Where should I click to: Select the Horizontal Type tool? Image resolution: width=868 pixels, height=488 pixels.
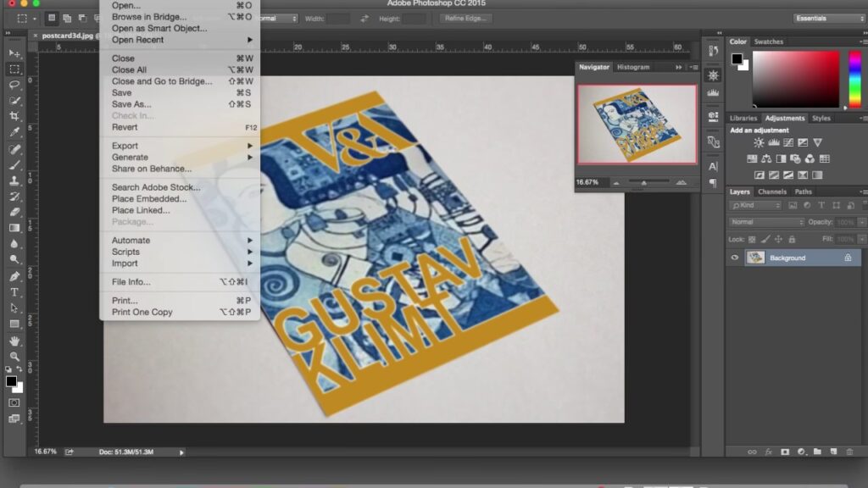pyautogui.click(x=14, y=292)
